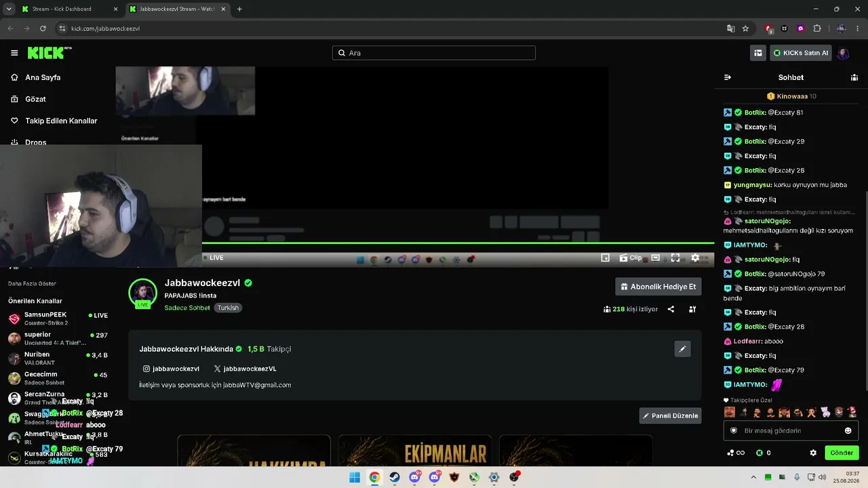This screenshot has height=488, width=868.
Task: Toggle theater mode on the player
Action: 656,258
